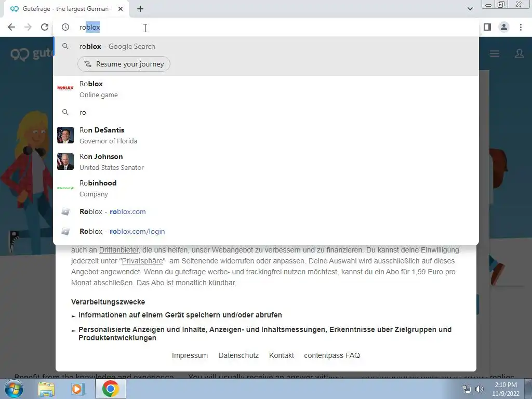This screenshot has height=399, width=532.
Task: Click the Ron DeSantis portrait thumbnail
Action: coord(65,135)
